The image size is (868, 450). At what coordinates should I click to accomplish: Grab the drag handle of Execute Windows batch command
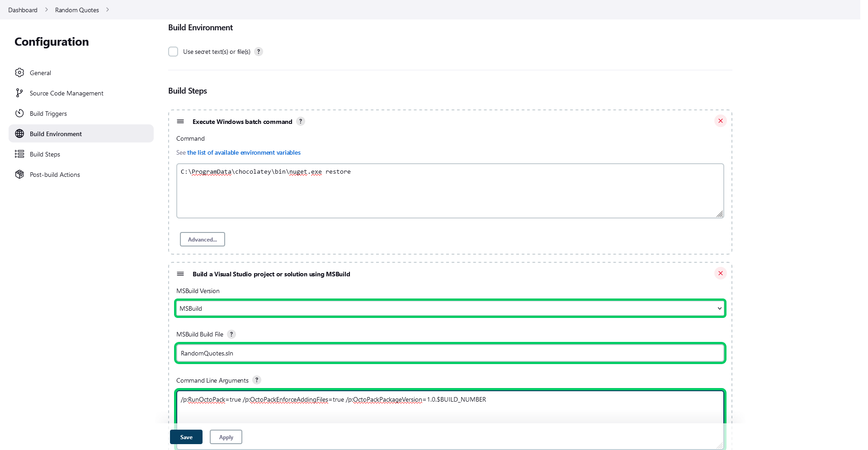[180, 121]
